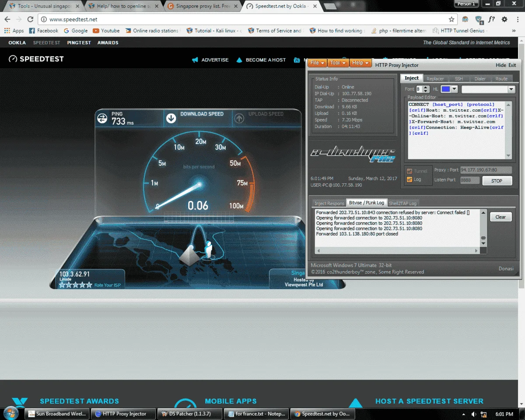Toggle the Log checkbox
This screenshot has height=420, width=525.
click(409, 179)
